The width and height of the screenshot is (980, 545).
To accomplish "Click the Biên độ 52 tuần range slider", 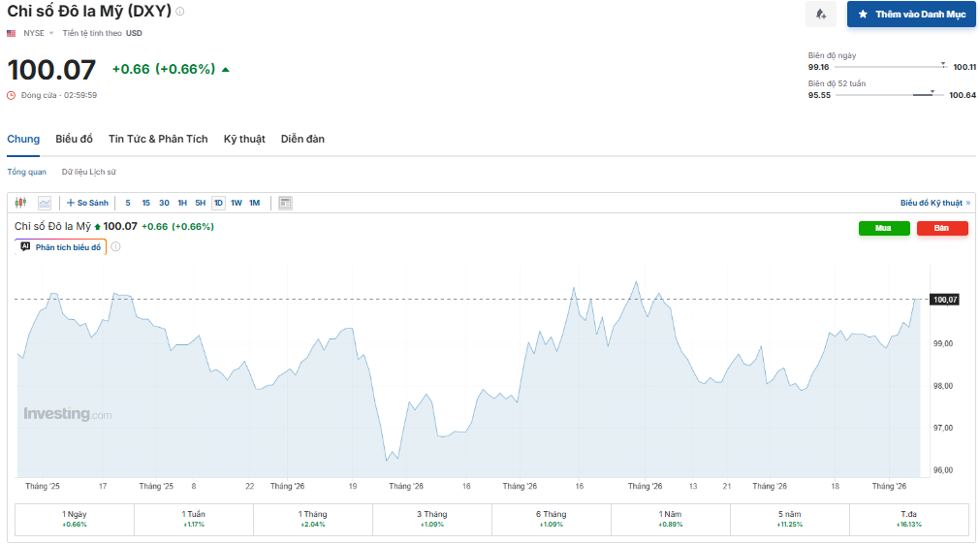I will click(890, 95).
